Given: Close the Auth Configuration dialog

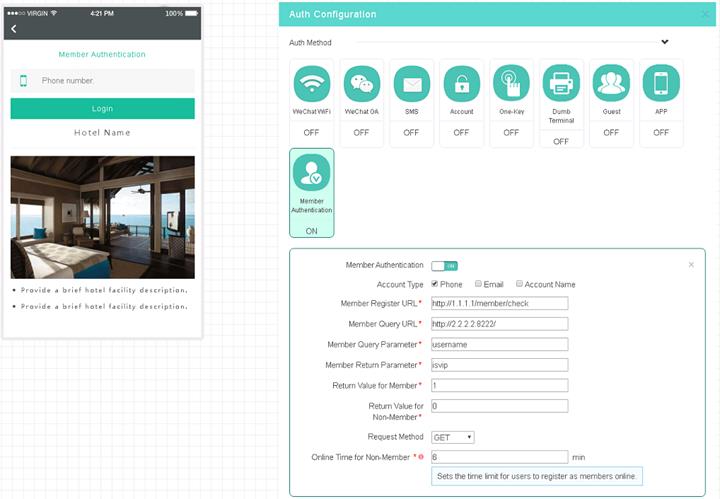Looking at the screenshot, I should (x=706, y=14).
